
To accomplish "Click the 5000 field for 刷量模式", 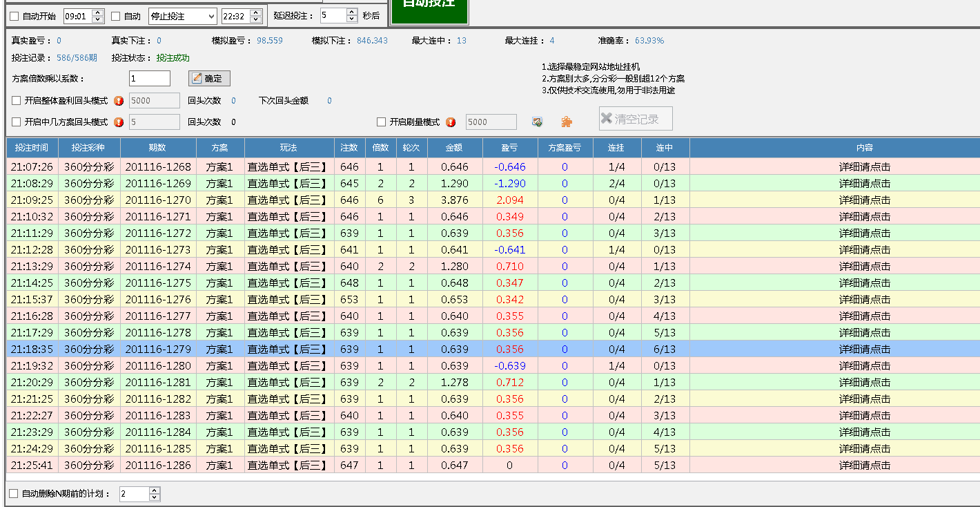I will [491, 122].
